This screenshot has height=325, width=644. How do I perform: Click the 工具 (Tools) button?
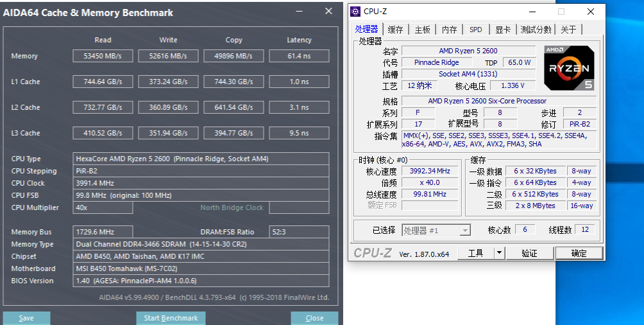point(475,253)
